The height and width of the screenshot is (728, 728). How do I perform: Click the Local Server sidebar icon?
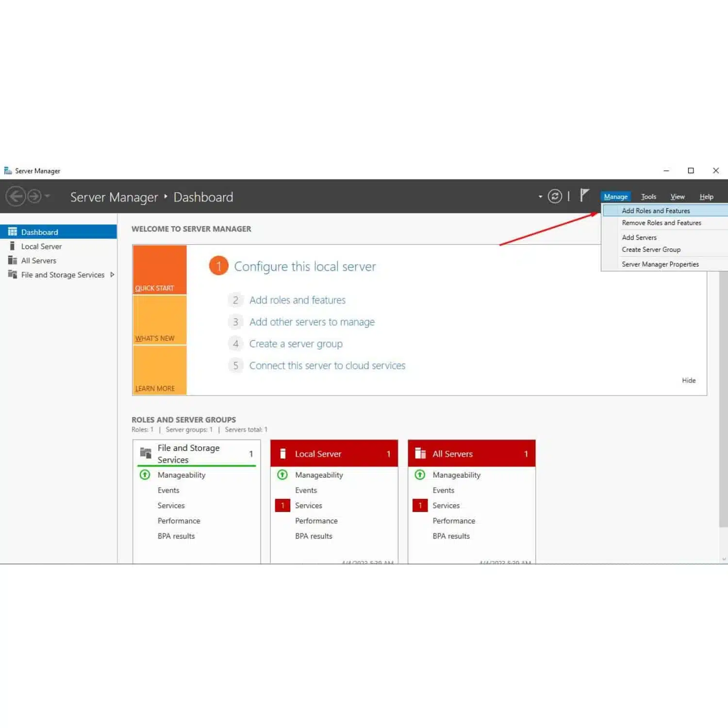point(13,246)
